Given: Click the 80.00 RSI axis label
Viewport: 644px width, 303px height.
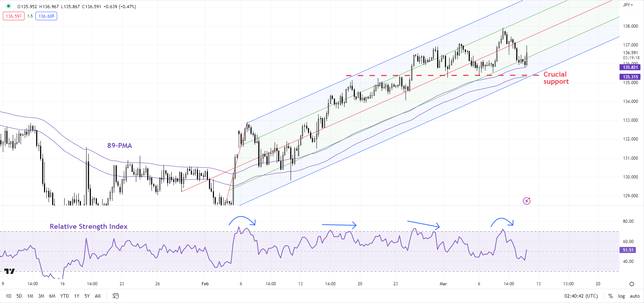Looking at the screenshot, I should click(x=628, y=221).
